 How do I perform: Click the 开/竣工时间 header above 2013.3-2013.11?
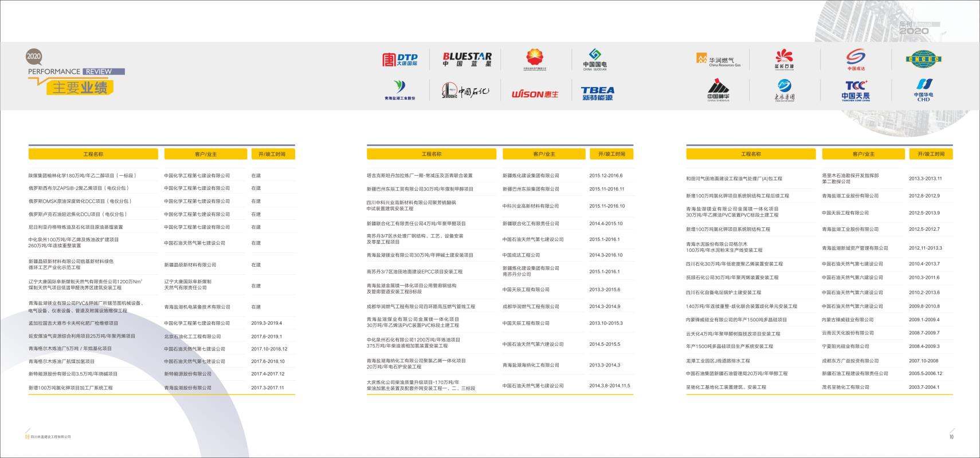[x=931, y=154]
